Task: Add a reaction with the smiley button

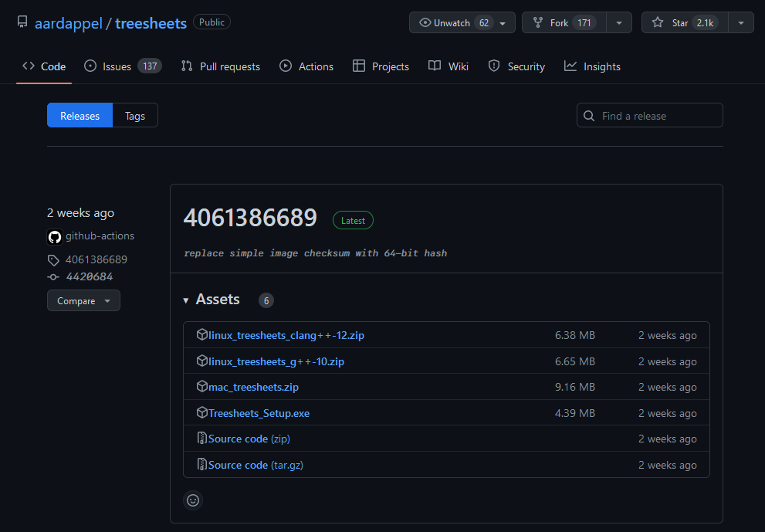Action: point(193,500)
